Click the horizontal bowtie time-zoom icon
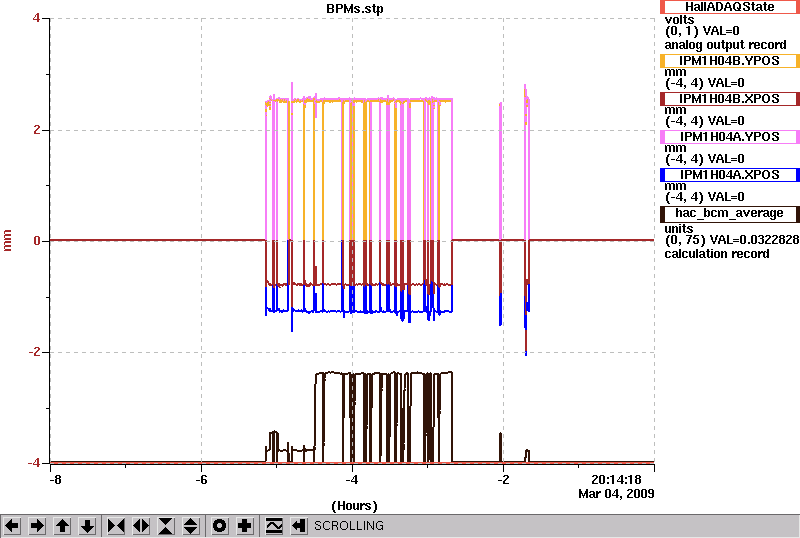 (116, 526)
